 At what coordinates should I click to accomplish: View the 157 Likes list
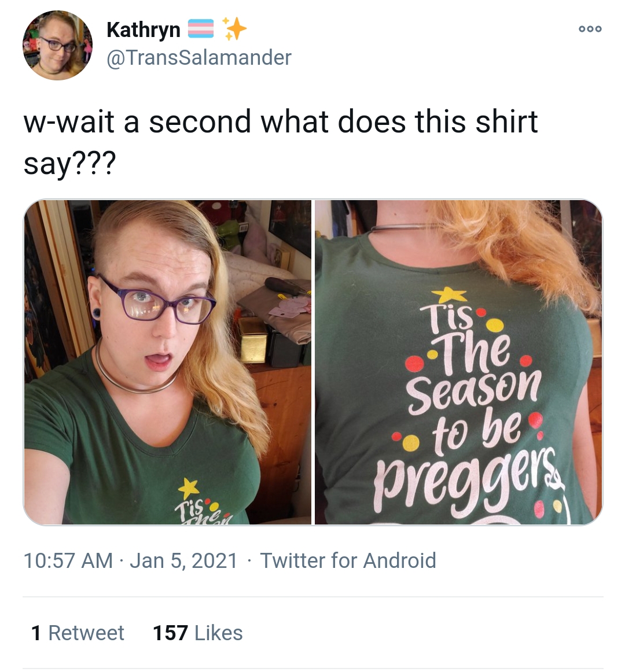(198, 633)
